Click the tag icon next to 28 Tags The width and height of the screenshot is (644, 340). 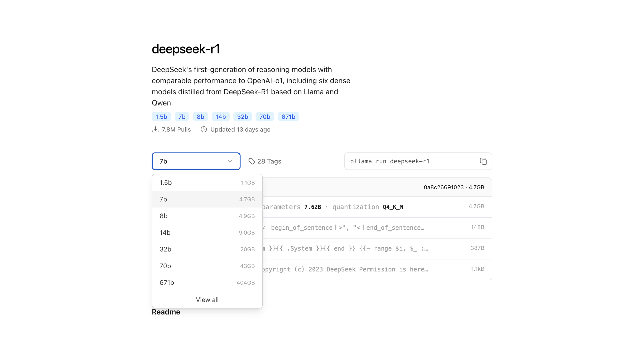click(x=251, y=161)
